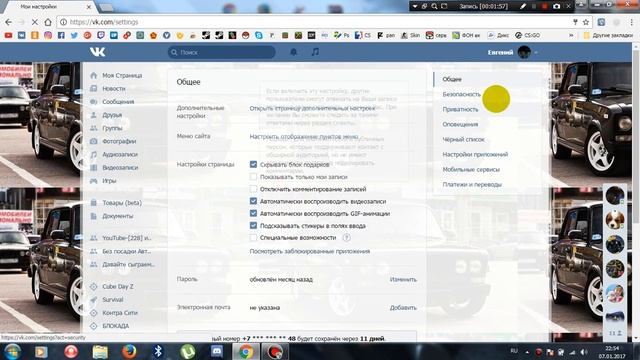Screen dimensions: 640x360
Task: Open 'Открыть страницу дополнительных настроек' link
Action: (x=312, y=108)
